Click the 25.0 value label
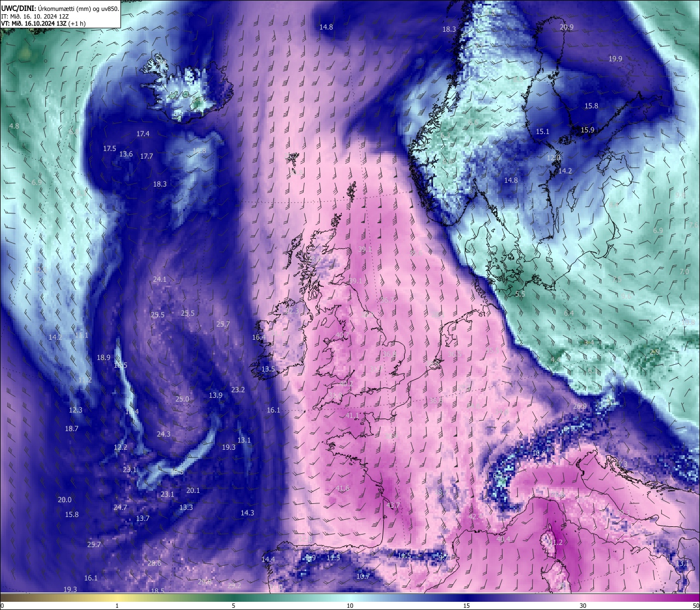The height and width of the screenshot is (610, 700). [182, 399]
